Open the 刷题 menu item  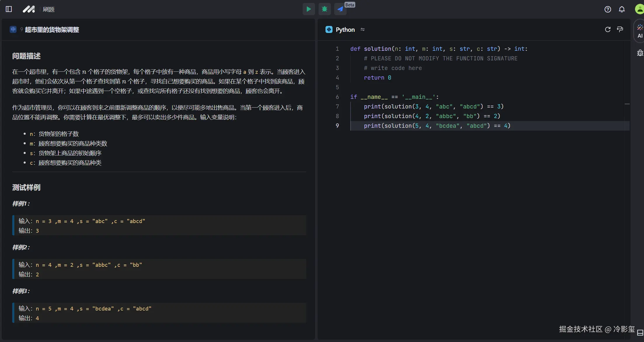click(x=48, y=9)
